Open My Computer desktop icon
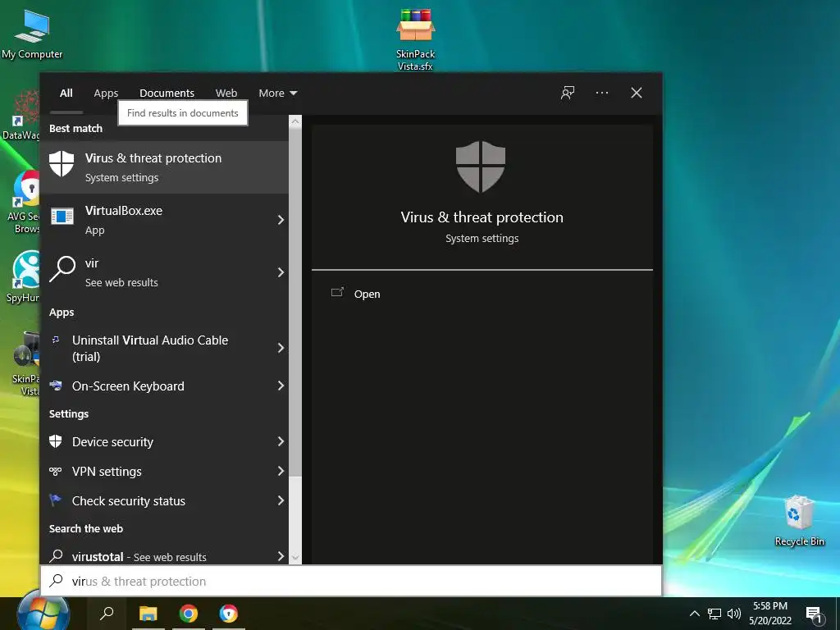The width and height of the screenshot is (840, 630). coord(32,34)
